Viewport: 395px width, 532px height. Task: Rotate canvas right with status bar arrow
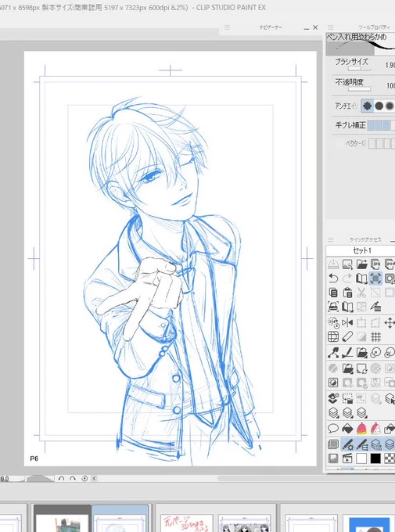coord(73,478)
